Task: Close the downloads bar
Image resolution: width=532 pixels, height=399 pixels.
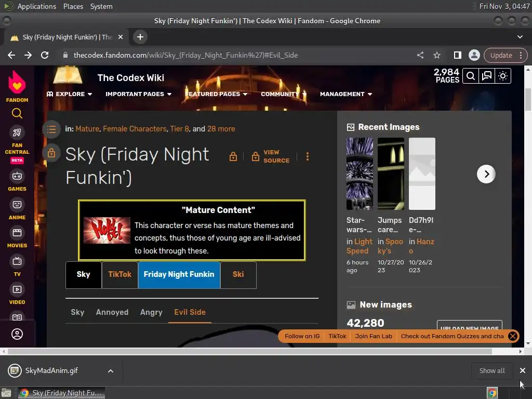Action: click(523, 371)
